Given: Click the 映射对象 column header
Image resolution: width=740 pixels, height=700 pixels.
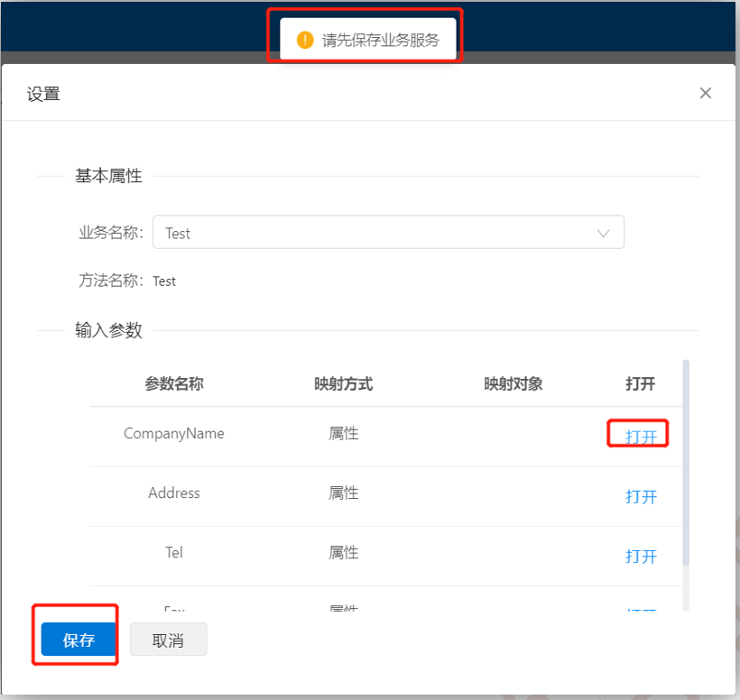Looking at the screenshot, I should pyautogui.click(x=513, y=383).
